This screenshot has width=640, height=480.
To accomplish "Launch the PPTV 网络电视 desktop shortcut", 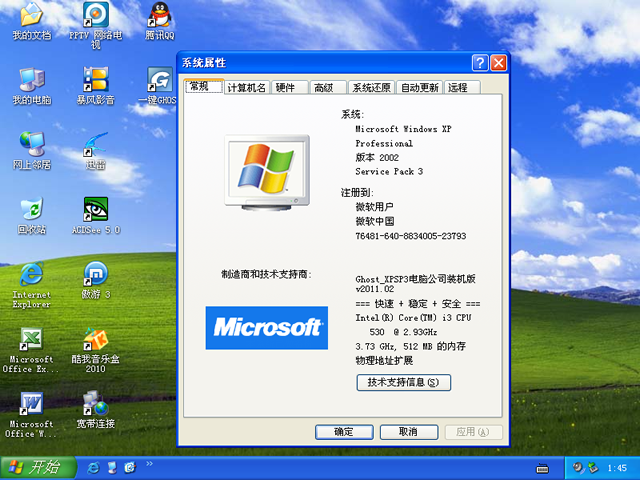I will [x=96, y=25].
